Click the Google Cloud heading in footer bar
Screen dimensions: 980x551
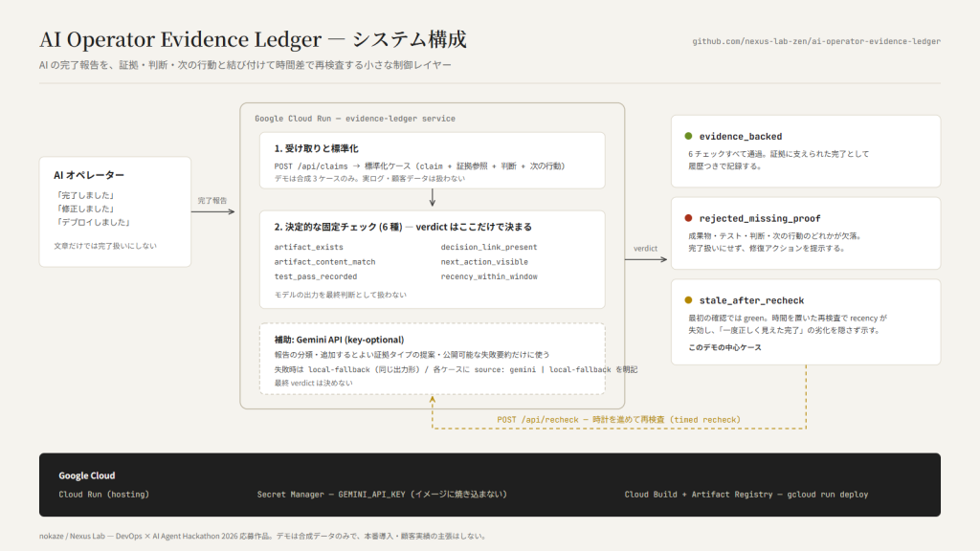pos(87,475)
